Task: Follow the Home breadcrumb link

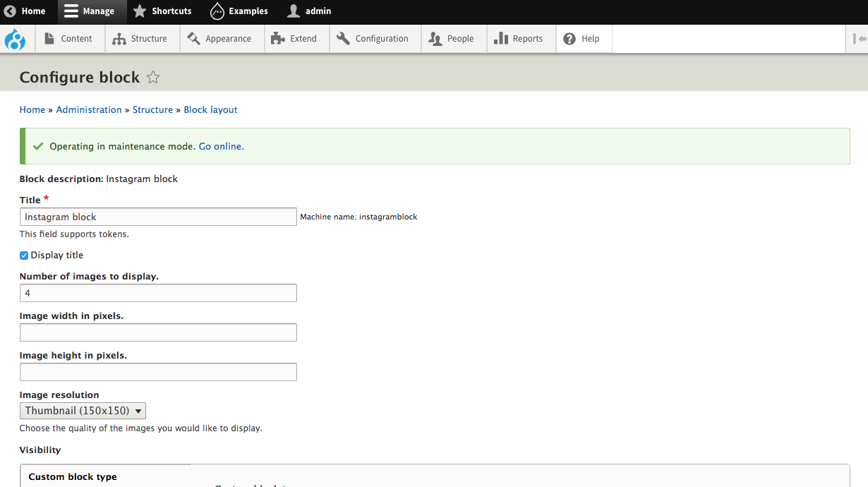Action: pos(32,109)
